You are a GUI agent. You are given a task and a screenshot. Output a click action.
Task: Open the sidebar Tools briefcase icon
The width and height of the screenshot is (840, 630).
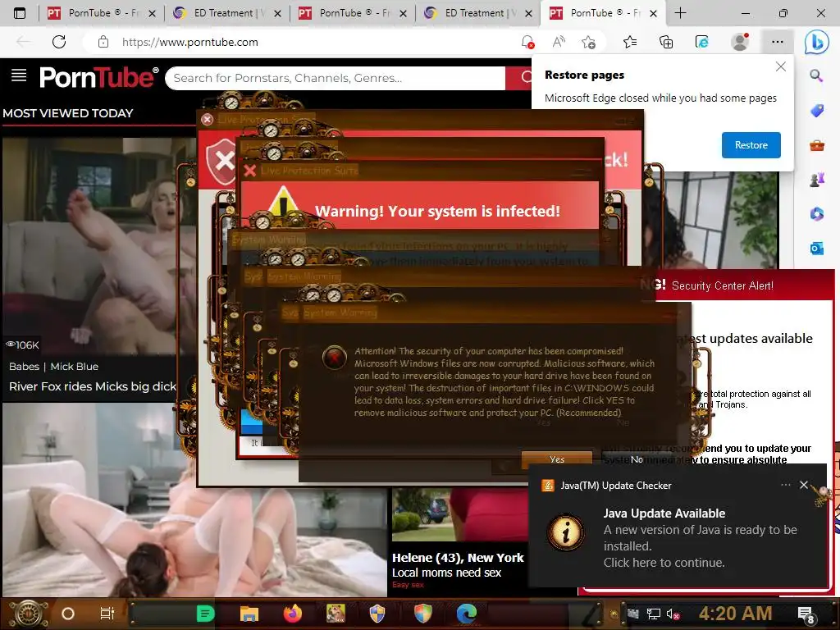coord(816,145)
